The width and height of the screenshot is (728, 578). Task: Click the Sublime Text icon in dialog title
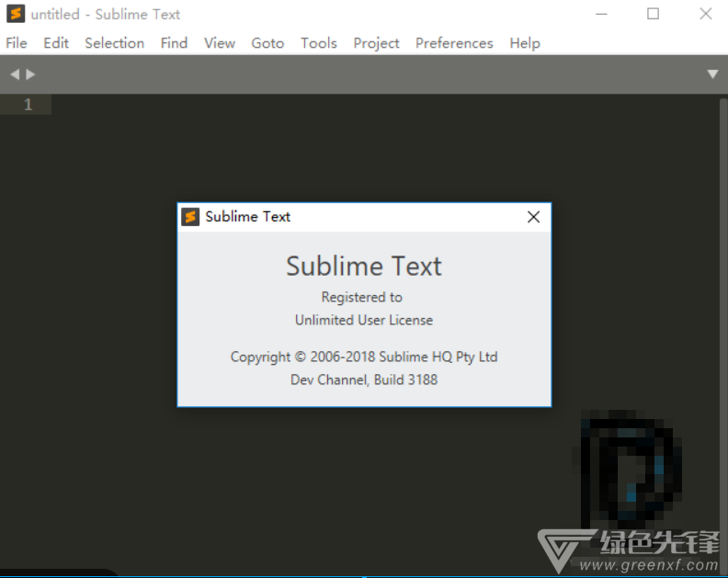pyautogui.click(x=190, y=217)
